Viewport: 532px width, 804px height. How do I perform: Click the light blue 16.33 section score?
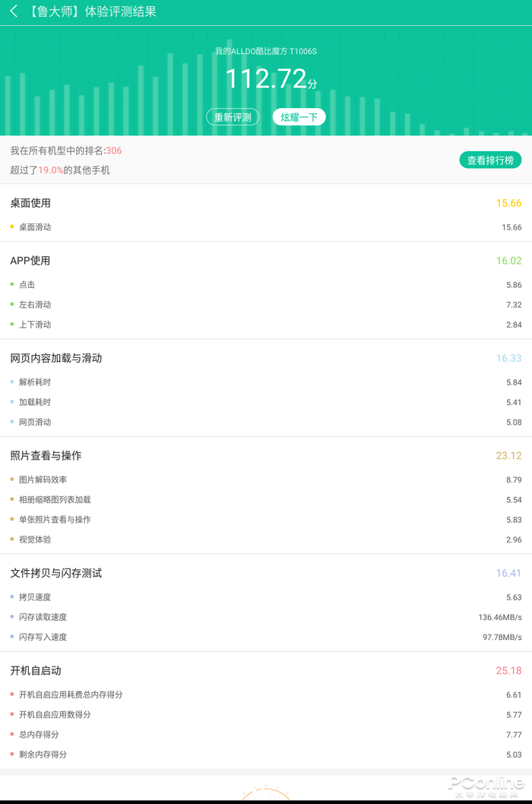[508, 358]
